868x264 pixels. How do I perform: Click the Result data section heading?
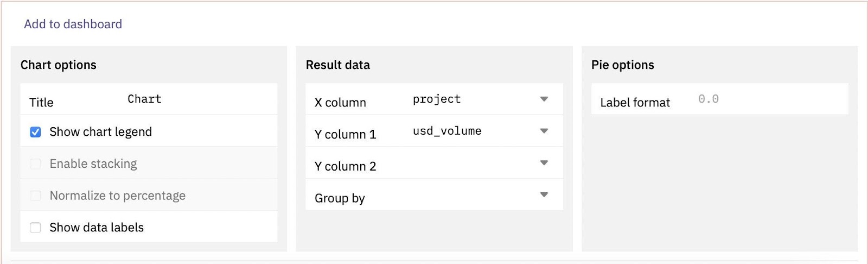[x=338, y=65]
